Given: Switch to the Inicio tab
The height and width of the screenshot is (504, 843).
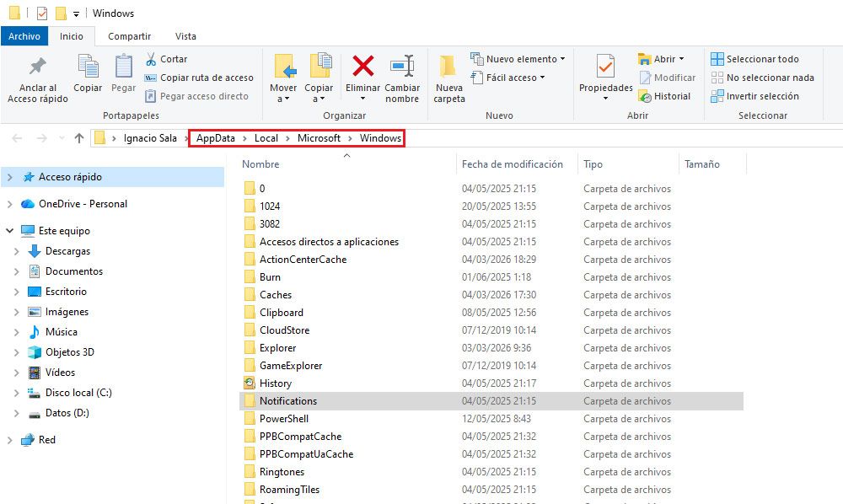Looking at the screenshot, I should 72,36.
